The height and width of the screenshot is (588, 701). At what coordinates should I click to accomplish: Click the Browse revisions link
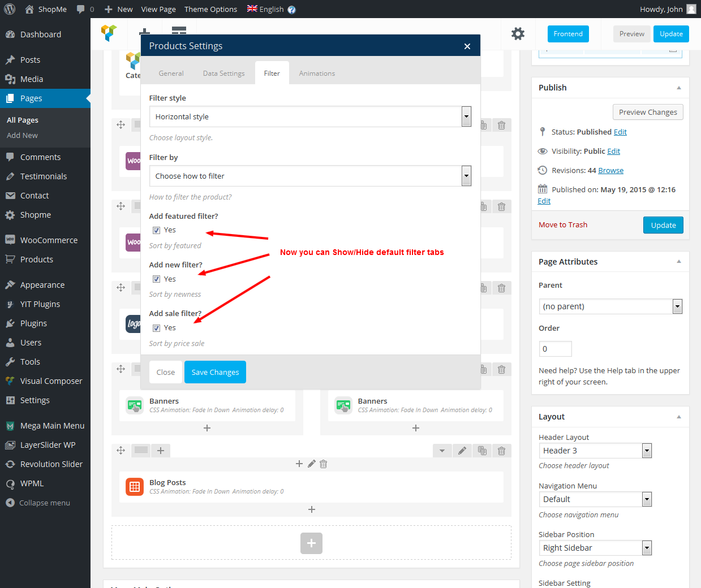(610, 171)
